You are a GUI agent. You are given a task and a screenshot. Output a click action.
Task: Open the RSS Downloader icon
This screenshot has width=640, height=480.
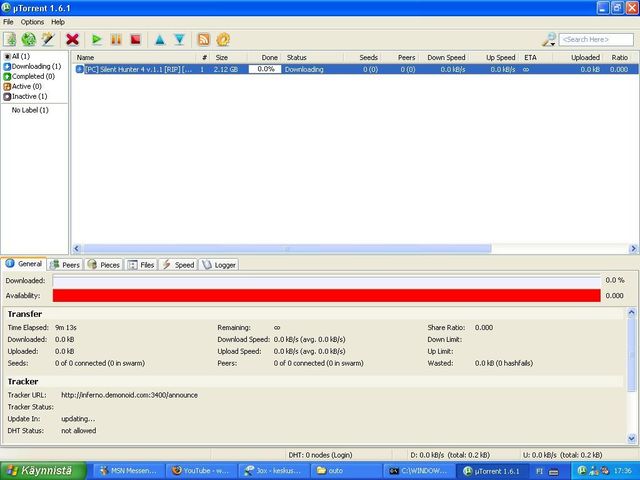[204, 39]
